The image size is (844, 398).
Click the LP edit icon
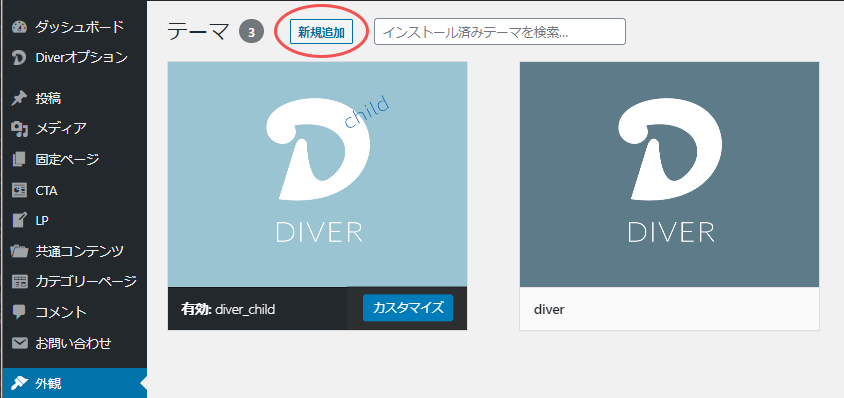pyautogui.click(x=19, y=220)
